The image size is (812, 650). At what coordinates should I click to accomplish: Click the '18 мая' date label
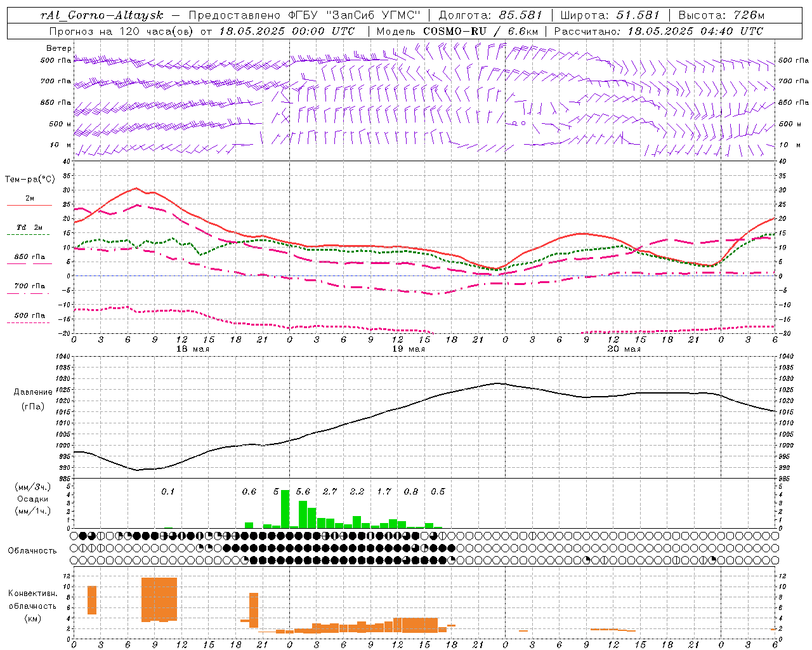click(192, 349)
